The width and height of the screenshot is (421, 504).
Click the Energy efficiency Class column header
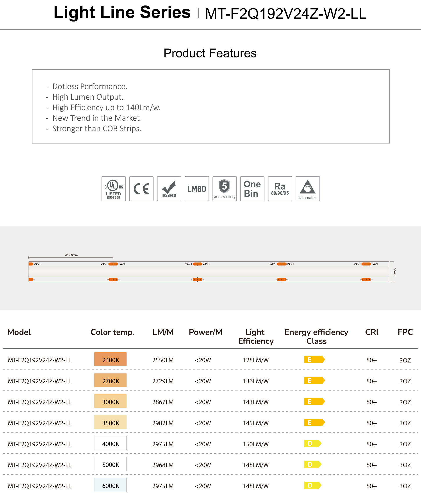click(316, 337)
